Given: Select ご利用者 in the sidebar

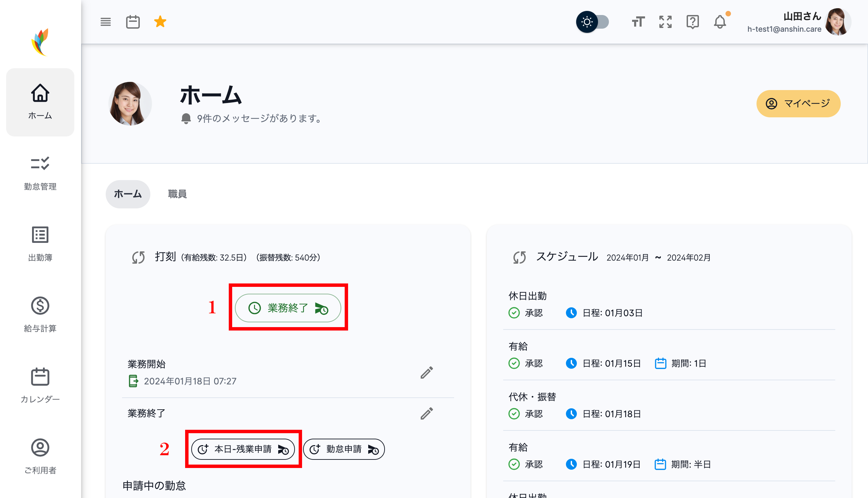Looking at the screenshot, I should 40,455.
